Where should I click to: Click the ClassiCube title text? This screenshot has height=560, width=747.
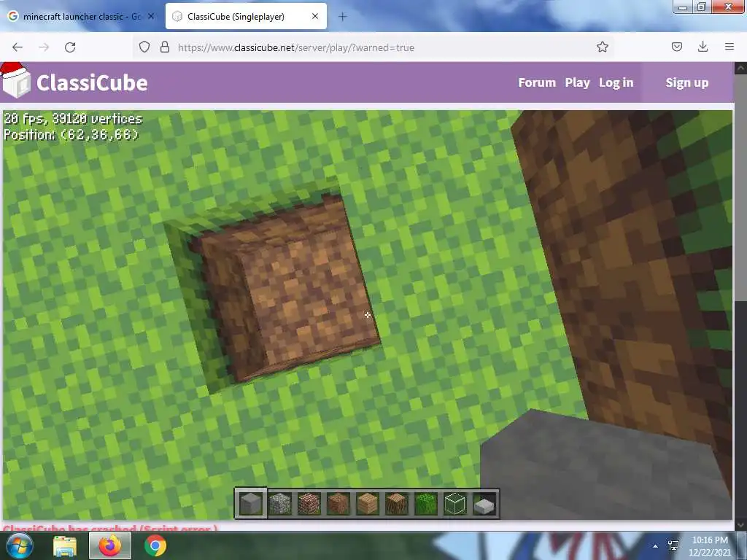pyautogui.click(x=92, y=83)
